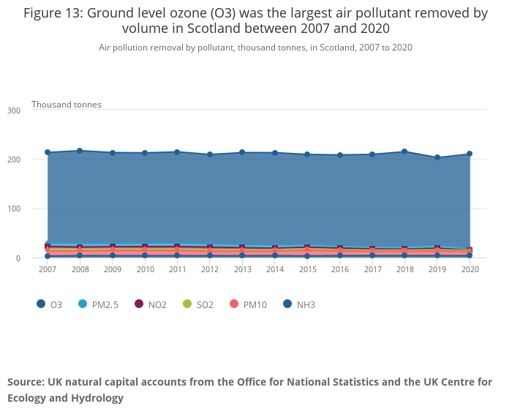512x420 pixels.
Task: Select the 2020 O3 data point
Action: 470,154
